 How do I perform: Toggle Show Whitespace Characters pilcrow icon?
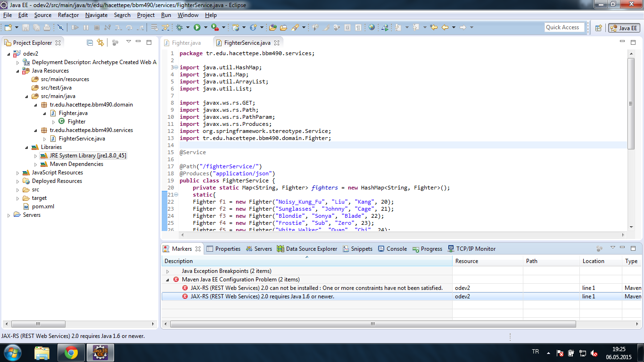point(358,27)
